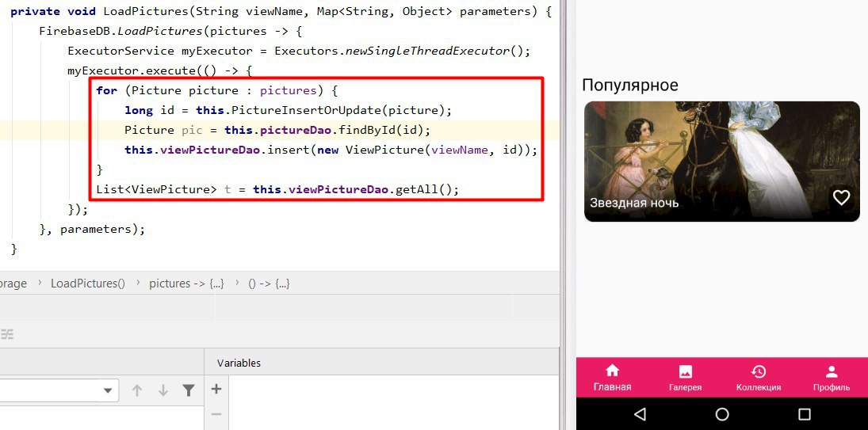Image resolution: width=868 pixels, height=430 pixels.
Task: Click the rage breadcrumb at the left edge
Action: [13, 283]
